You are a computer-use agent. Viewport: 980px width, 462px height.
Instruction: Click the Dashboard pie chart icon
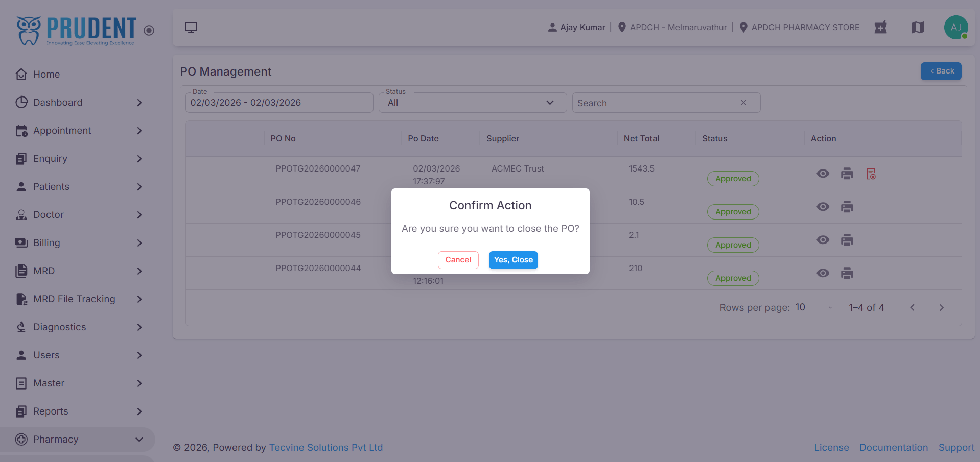point(21,102)
